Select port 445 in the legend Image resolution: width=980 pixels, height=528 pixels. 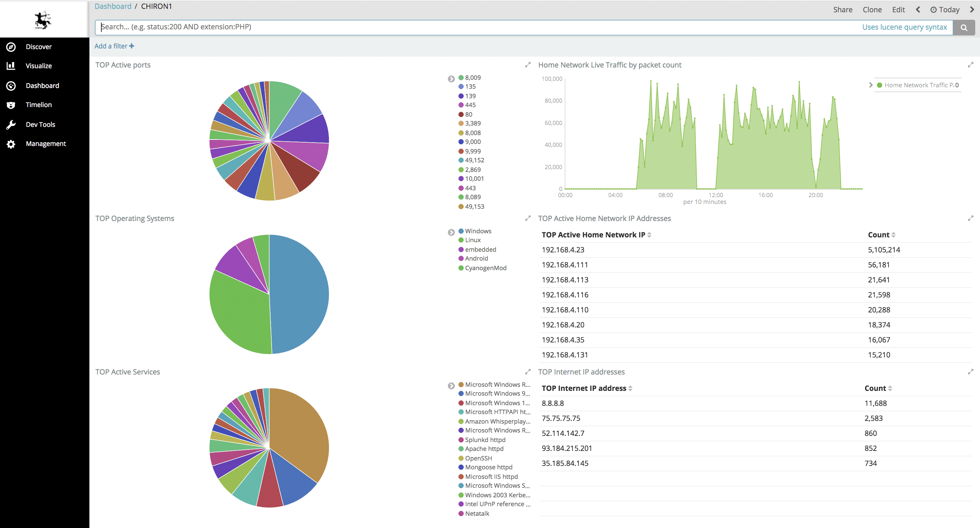click(470, 105)
